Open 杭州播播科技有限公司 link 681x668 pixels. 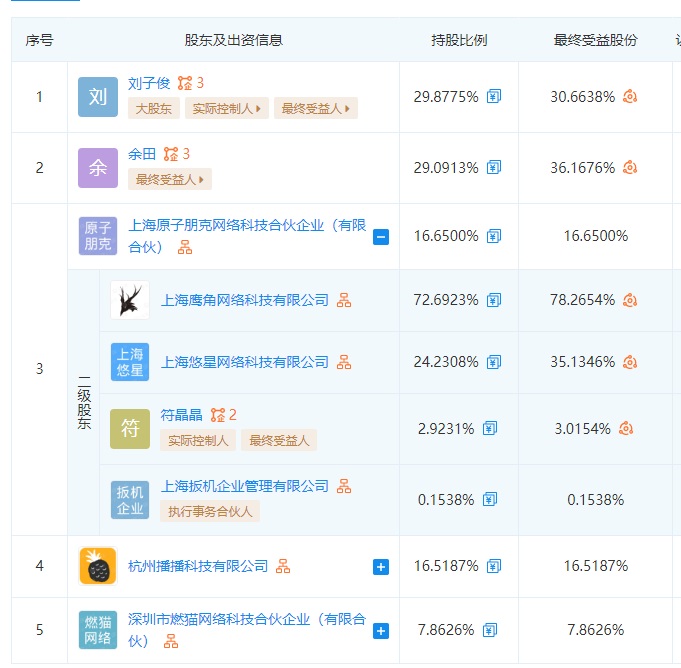(198, 566)
